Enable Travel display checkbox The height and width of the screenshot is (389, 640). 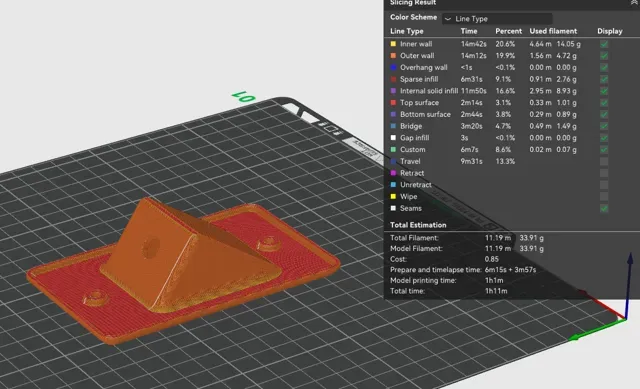[604, 162]
